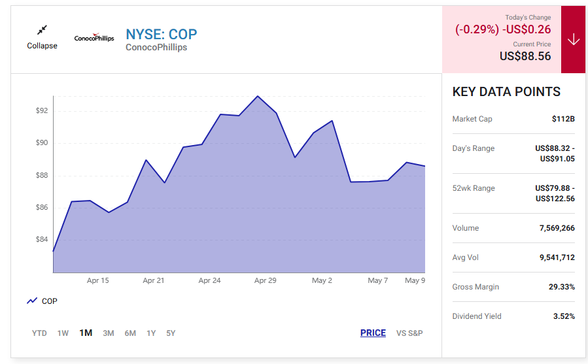Image resolution: width=588 pixels, height=364 pixels.
Task: Click the May 9 x-axis label
Action: click(x=415, y=280)
